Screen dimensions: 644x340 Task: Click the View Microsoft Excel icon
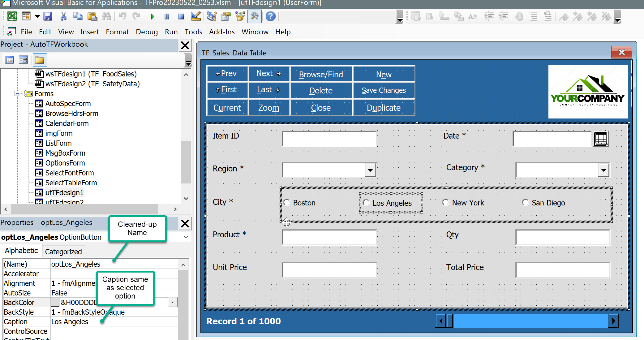tap(12, 16)
